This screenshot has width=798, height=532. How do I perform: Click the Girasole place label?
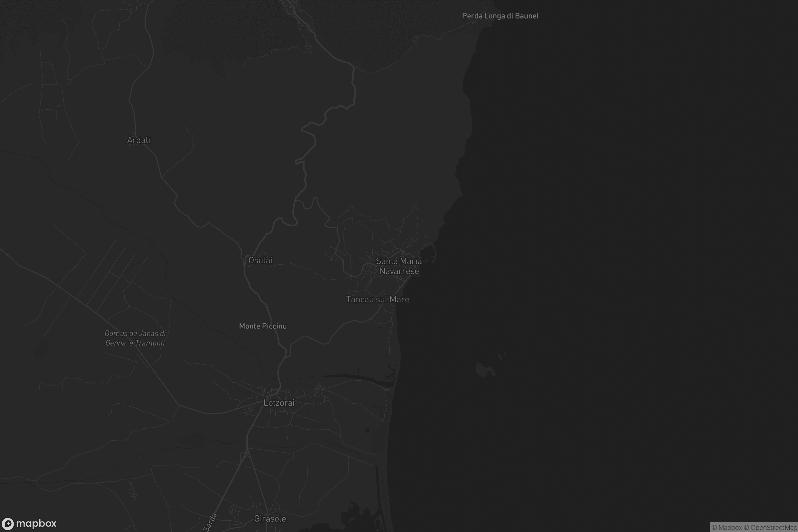coord(270,518)
